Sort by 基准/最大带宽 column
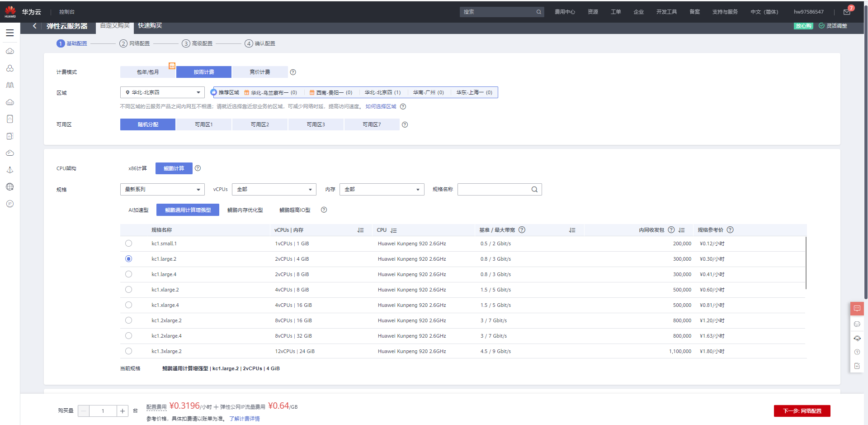This screenshot has height=425, width=868. [x=572, y=230]
